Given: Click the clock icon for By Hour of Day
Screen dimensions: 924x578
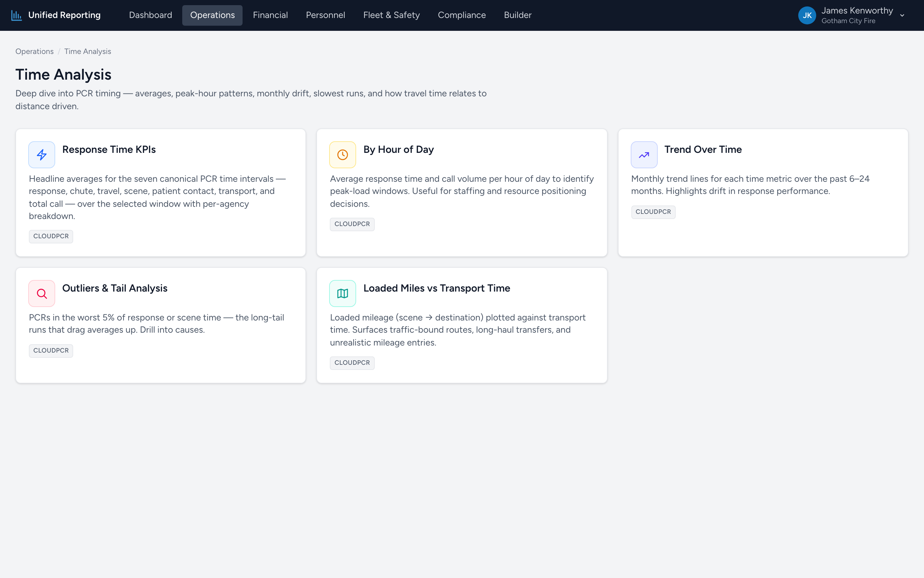Looking at the screenshot, I should [x=343, y=155].
